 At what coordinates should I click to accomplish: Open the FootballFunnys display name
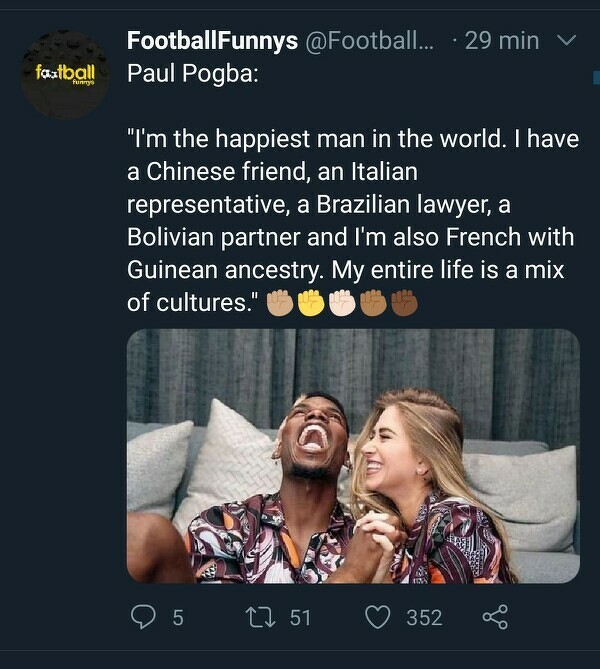tap(212, 41)
